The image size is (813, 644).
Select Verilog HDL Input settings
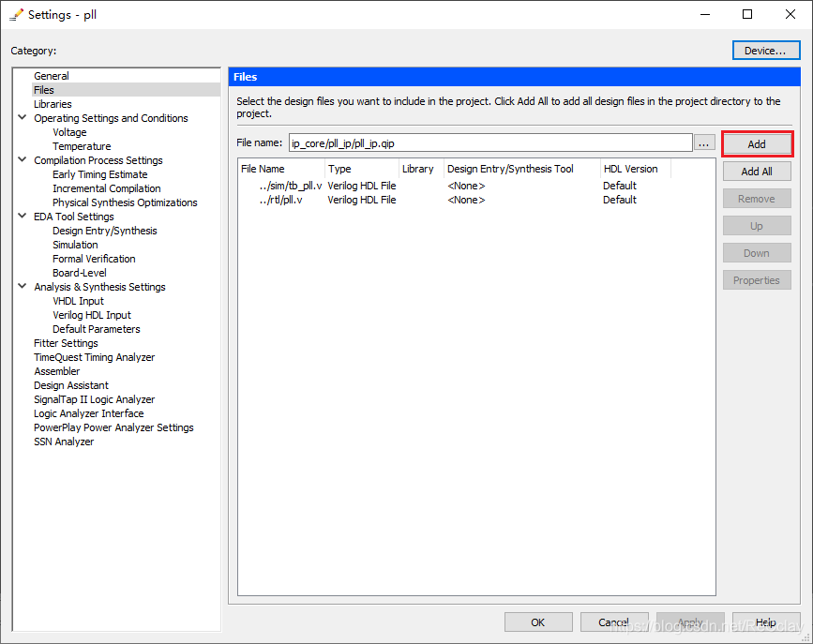pyautogui.click(x=92, y=315)
